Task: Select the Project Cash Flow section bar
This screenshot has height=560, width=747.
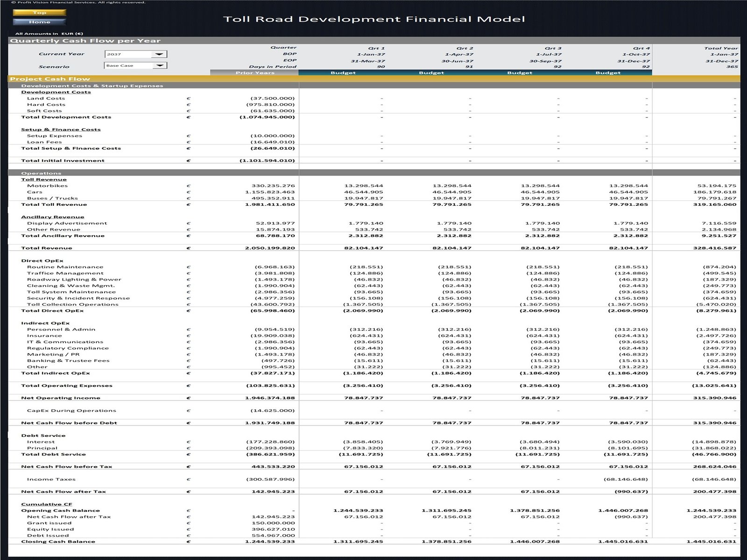Action: click(50, 79)
